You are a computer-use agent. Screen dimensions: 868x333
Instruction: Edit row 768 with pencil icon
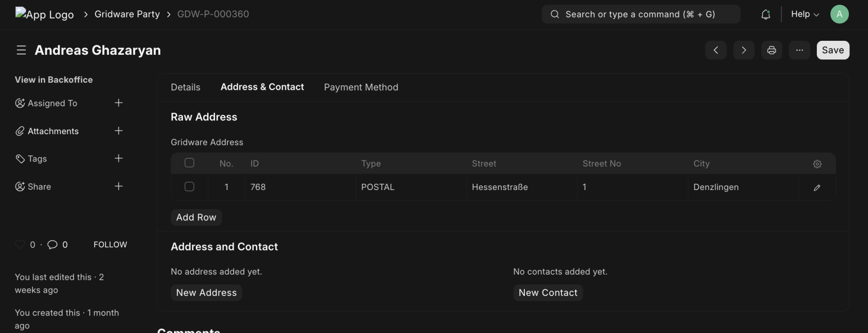[817, 187]
